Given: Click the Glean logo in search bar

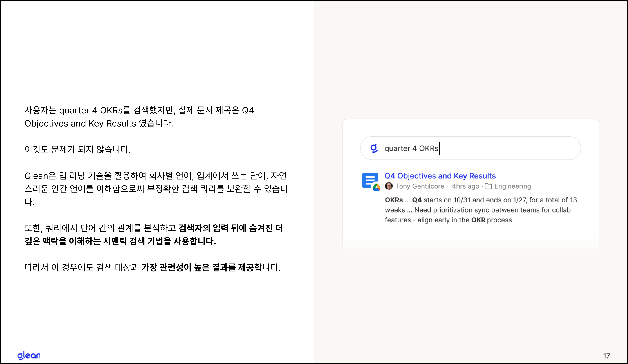Looking at the screenshot, I should (374, 148).
